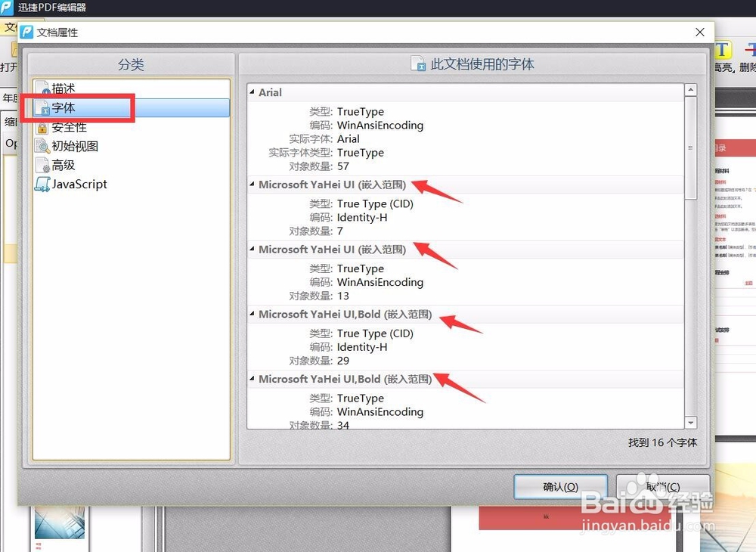
Task: Select the 初始视图 category icon
Action: [42, 146]
